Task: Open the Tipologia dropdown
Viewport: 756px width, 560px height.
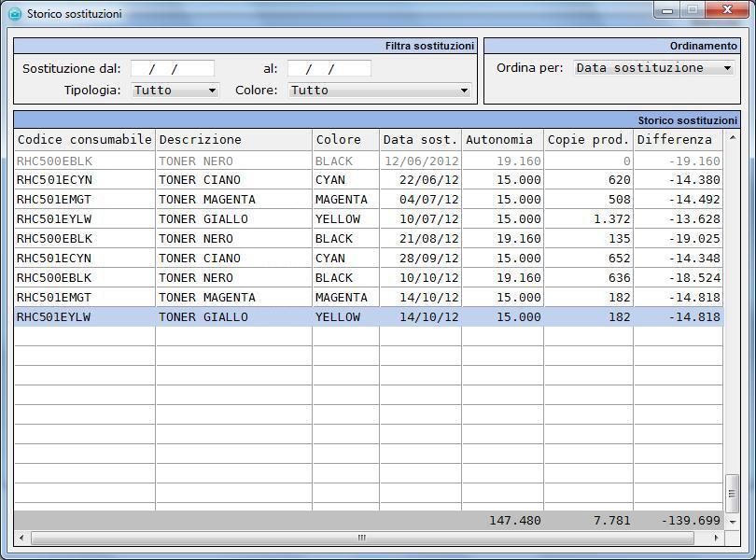Action: tap(175, 91)
